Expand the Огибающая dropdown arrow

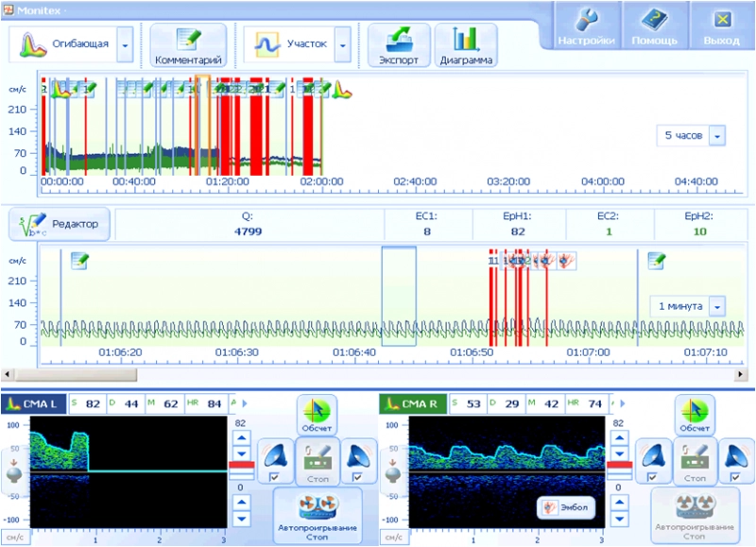(126, 44)
